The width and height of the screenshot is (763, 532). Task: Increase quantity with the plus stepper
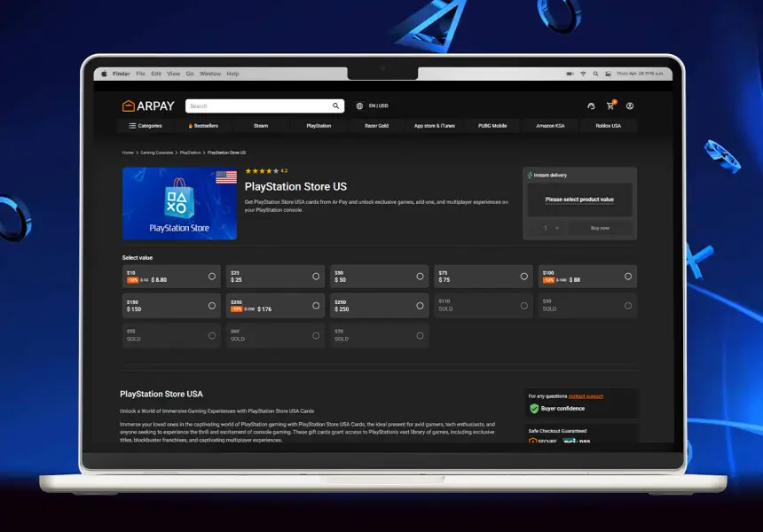point(557,228)
